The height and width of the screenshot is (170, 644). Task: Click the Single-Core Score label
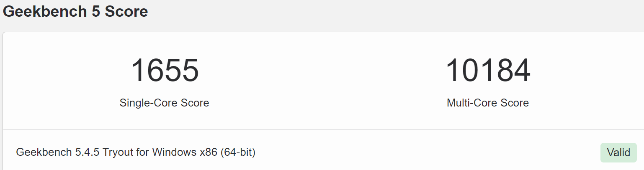(x=164, y=103)
